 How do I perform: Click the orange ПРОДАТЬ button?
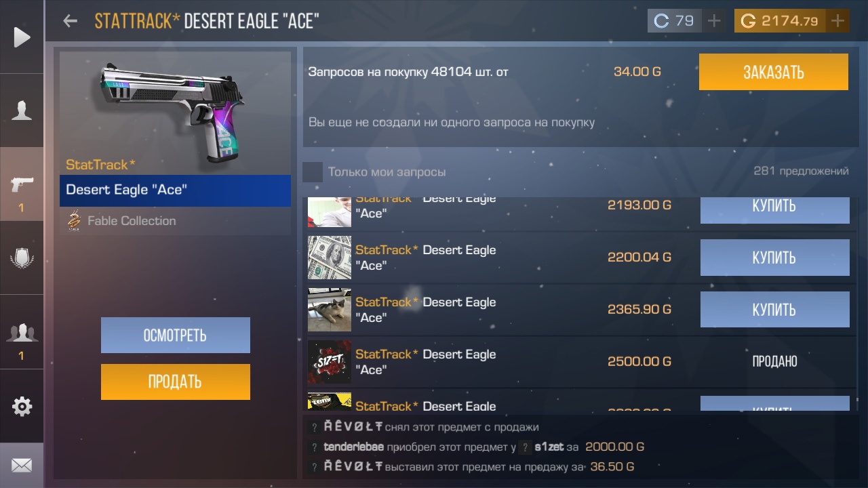click(x=176, y=382)
